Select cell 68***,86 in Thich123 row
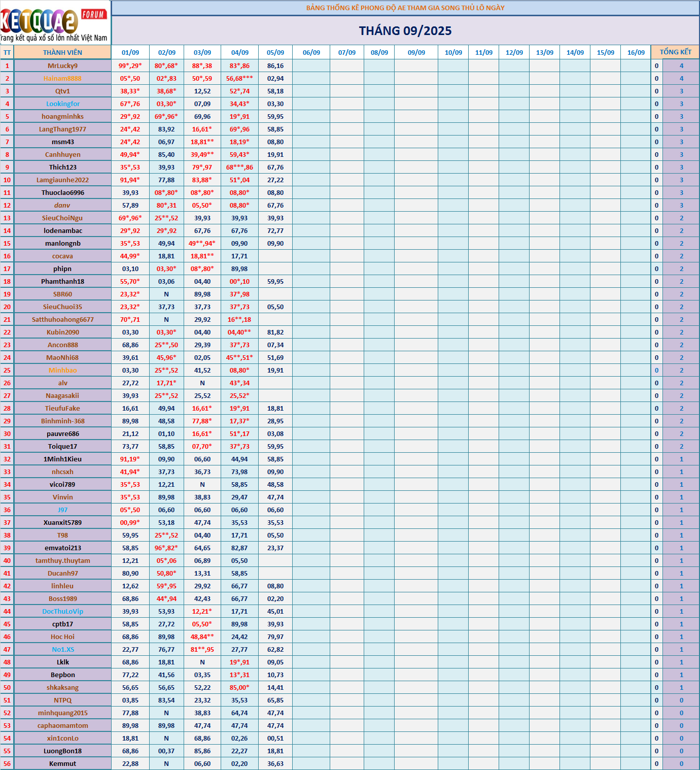Screen dimensions: 700x770 pos(239,167)
